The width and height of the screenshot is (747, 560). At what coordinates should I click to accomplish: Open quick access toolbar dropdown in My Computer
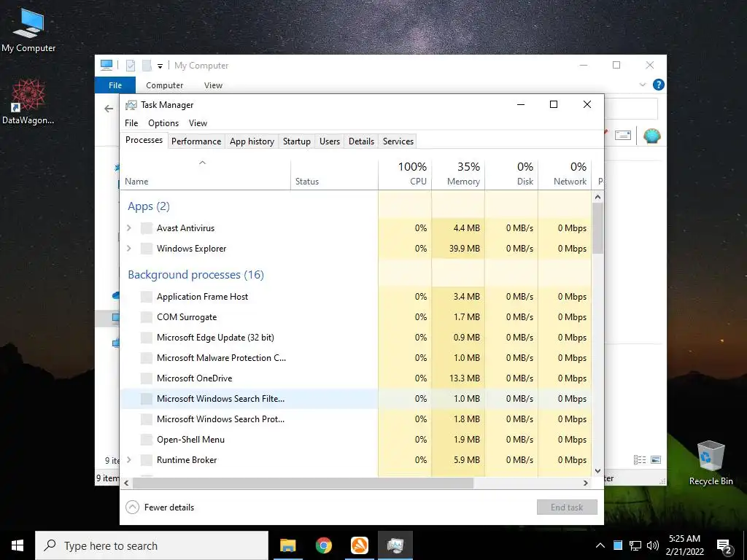(160, 66)
